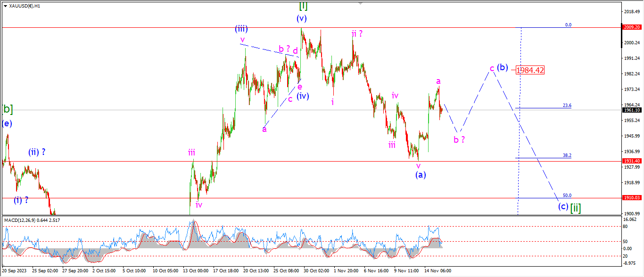Click the blue (iii) wave label
Viewport: 644px width, 277px height.
pyautogui.click(x=241, y=29)
